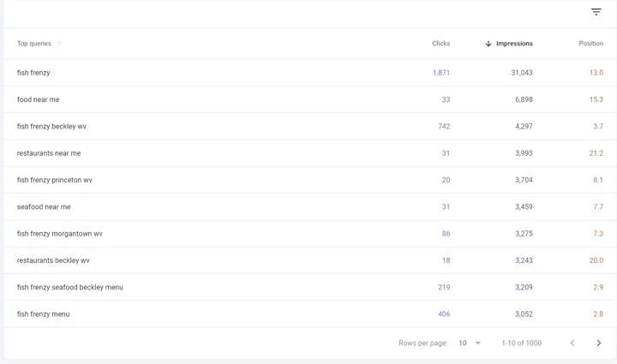Click the 3,704 impressions value
The width and height of the screenshot is (617, 364).
524,180
